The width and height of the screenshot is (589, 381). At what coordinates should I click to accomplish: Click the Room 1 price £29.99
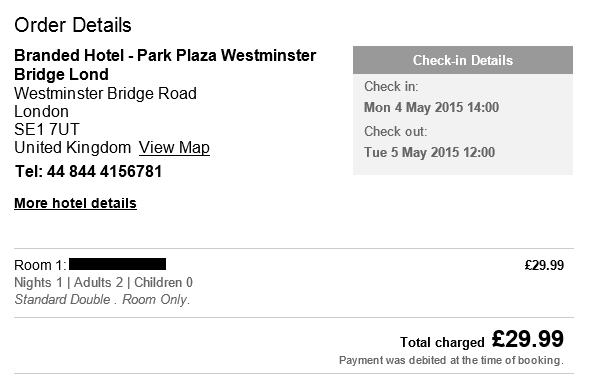pyautogui.click(x=544, y=265)
